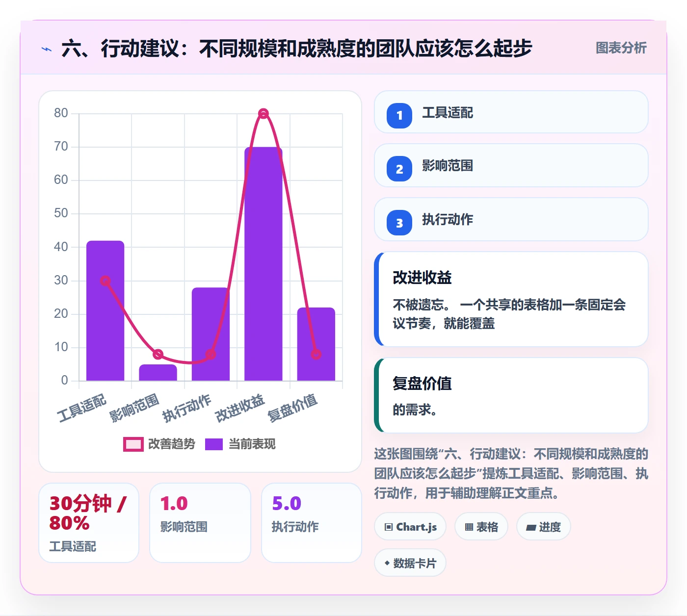
Task: Select step 3 执行动作 item
Action: point(511,219)
